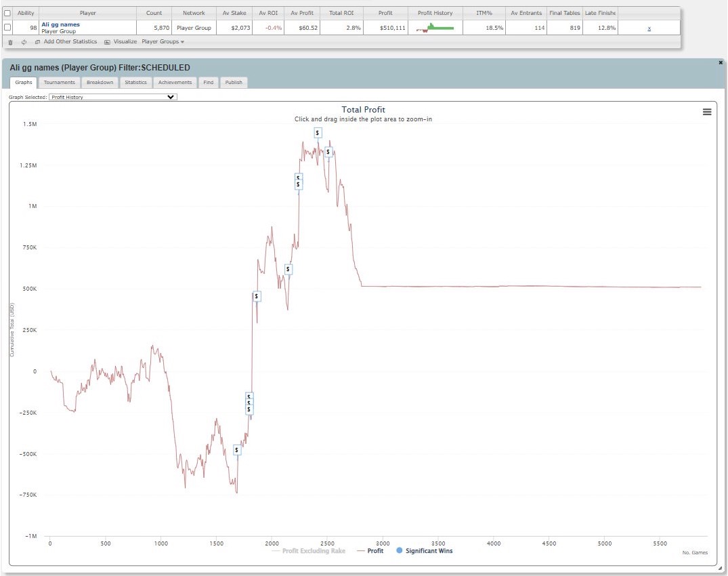
Task: Click the Profit History sparkline thumbnail
Action: (435, 28)
